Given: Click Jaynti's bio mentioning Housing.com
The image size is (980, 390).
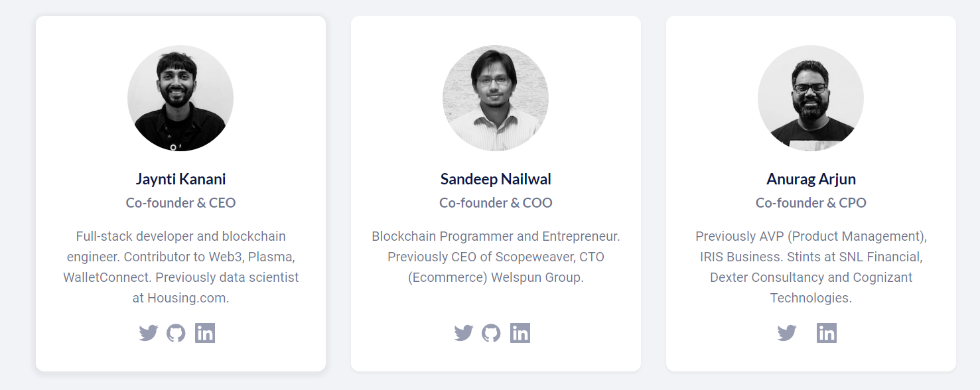Looking at the screenshot, I should (180, 267).
